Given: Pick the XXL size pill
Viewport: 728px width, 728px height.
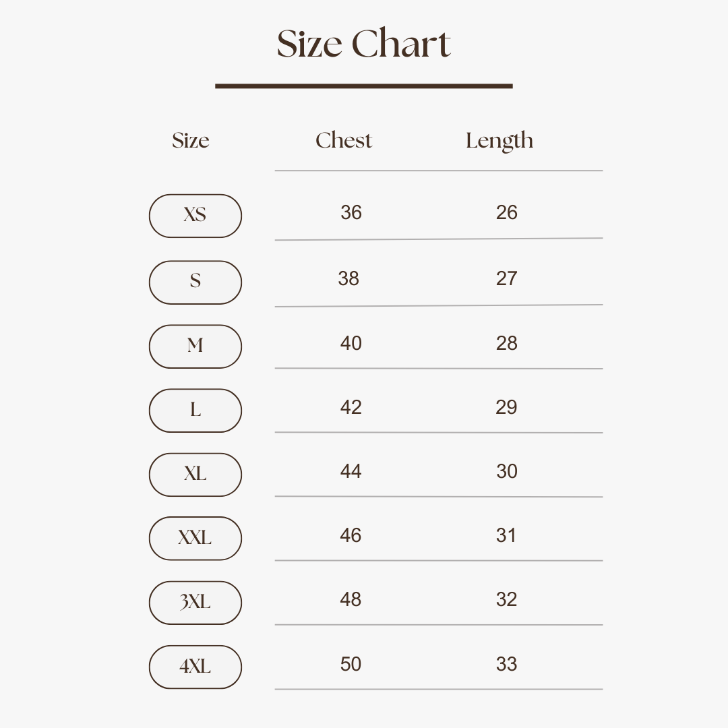Looking at the screenshot, I should tap(195, 539).
